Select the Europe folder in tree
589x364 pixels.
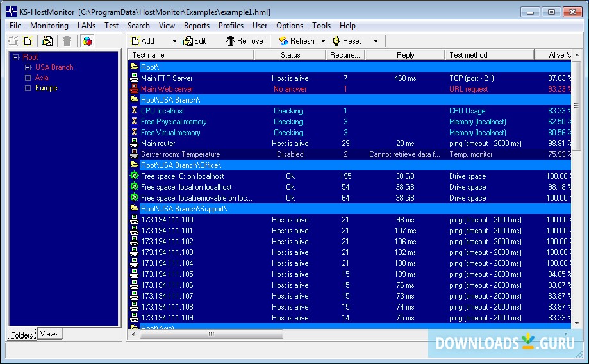(46, 88)
